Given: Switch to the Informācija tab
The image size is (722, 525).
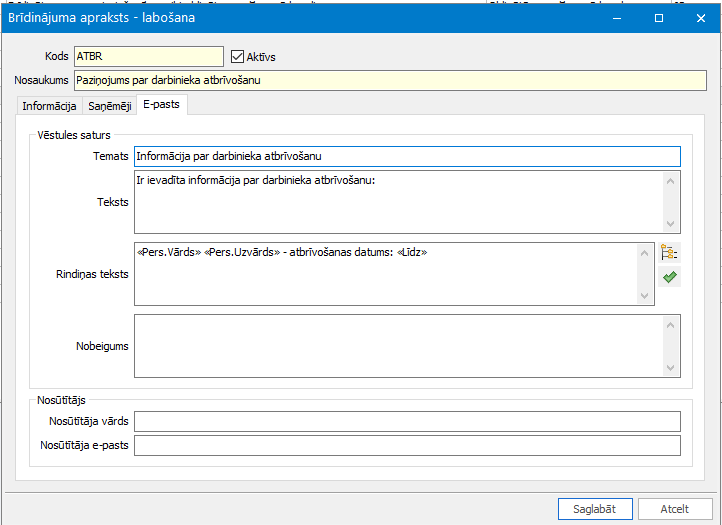Looking at the screenshot, I should 49,106.
